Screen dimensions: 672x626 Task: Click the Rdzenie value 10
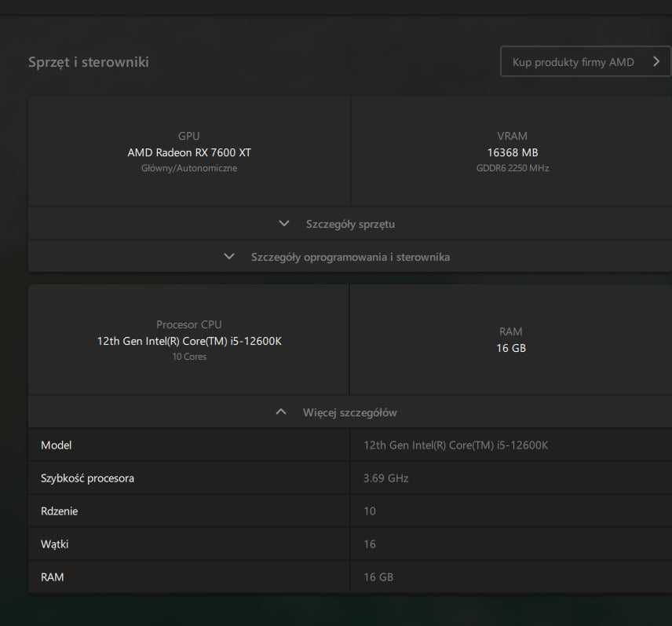370,511
